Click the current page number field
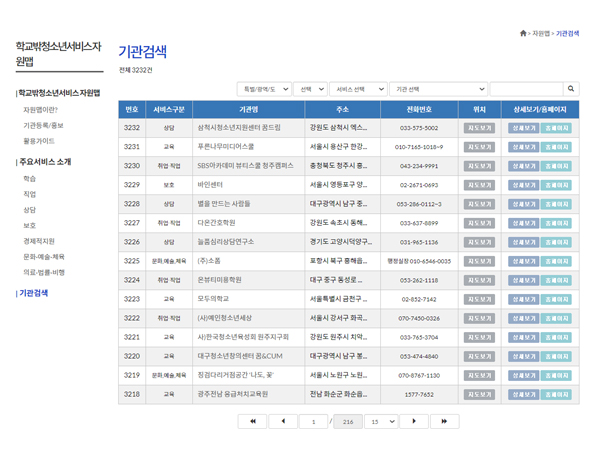 click(313, 422)
